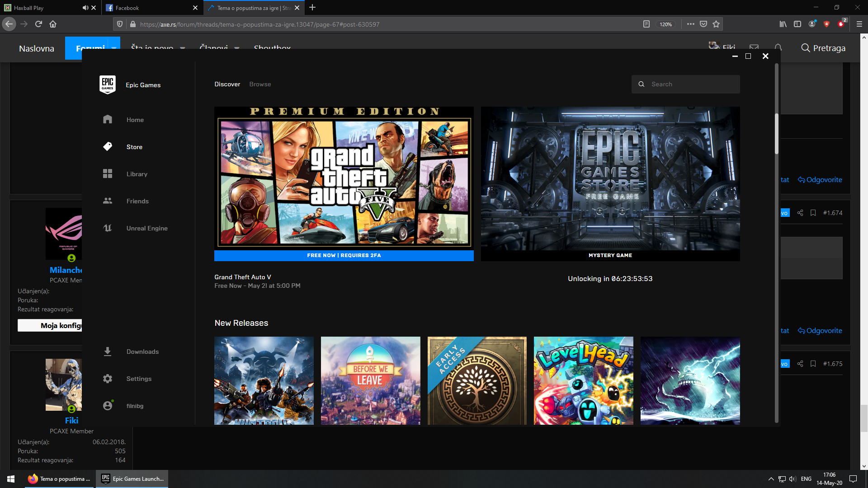Toggle Firefox reader view icon
This screenshot has width=868, height=488.
tap(646, 24)
